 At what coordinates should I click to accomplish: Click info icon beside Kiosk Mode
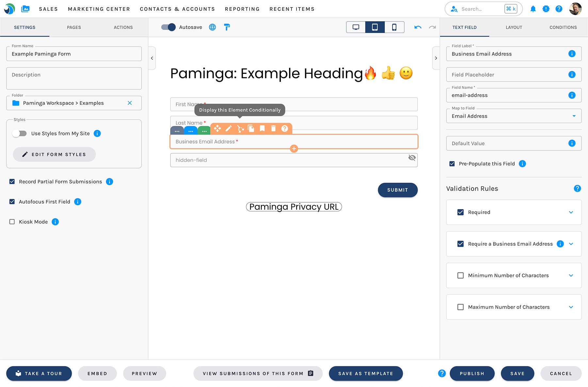(x=55, y=222)
